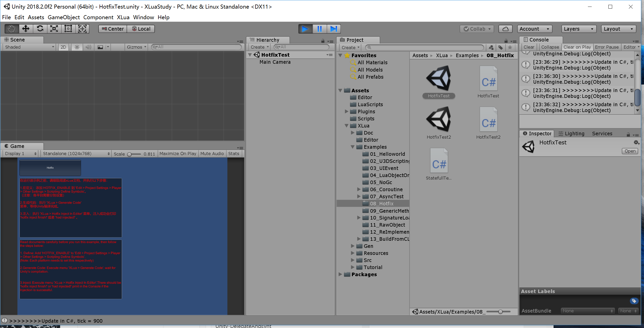Clear the Console messages
644x328 pixels.
coord(529,47)
